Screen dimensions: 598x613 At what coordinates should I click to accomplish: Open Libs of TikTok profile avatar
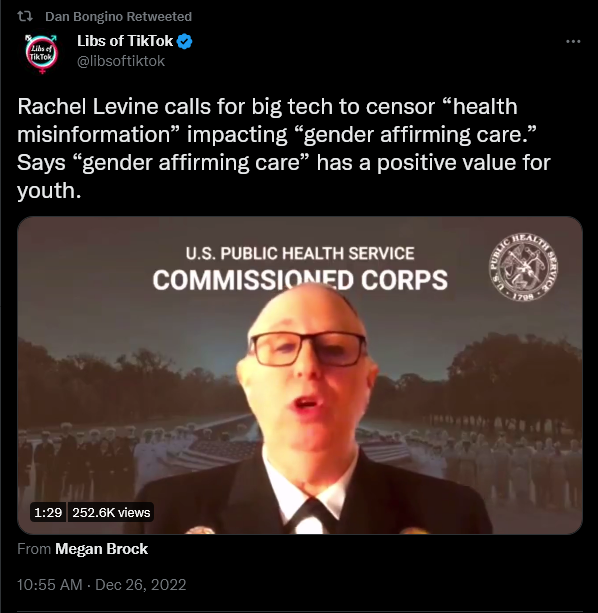(x=41, y=54)
